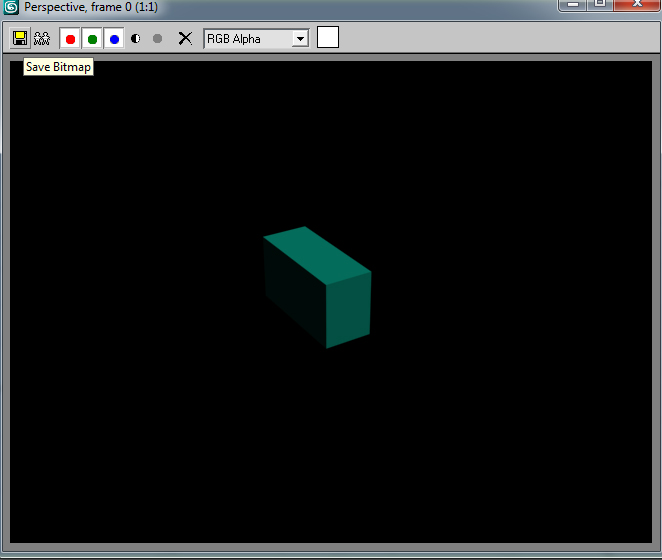This screenshot has width=662, height=560.
Task: Click the 3ds Max window icon in title bar
Action: (11, 7)
